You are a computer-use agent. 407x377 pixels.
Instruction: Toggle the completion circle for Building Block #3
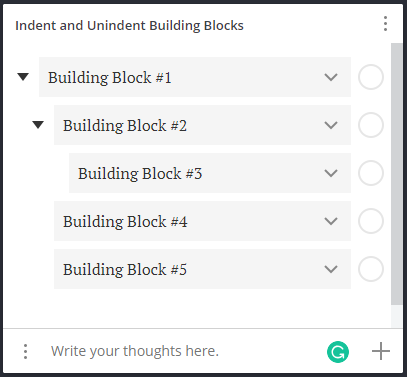[x=371, y=173]
